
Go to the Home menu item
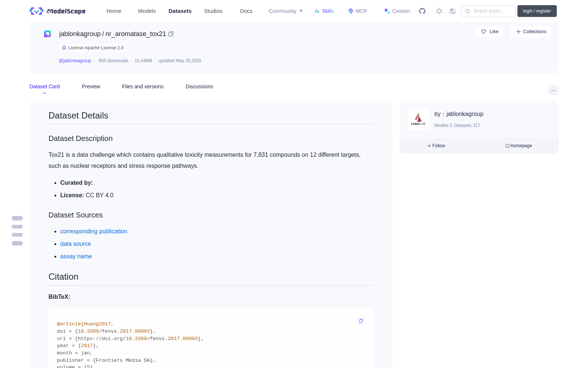pyautogui.click(x=114, y=11)
